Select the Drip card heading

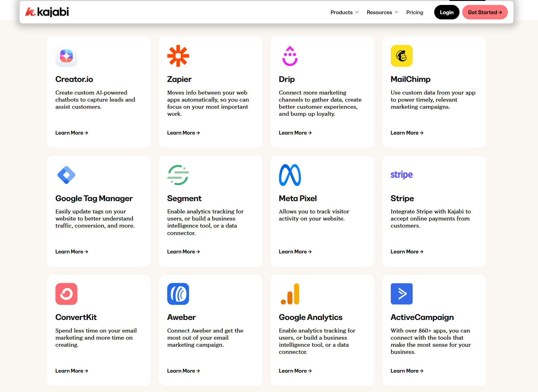(x=287, y=79)
